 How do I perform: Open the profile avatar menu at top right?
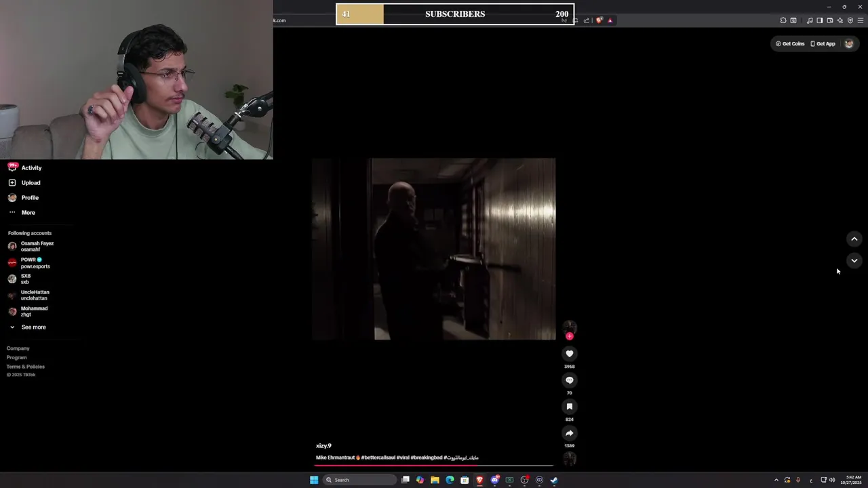849,43
